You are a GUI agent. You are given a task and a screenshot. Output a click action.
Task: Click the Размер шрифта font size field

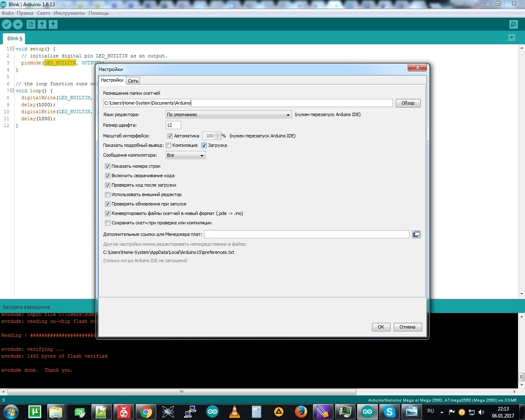[x=173, y=125]
